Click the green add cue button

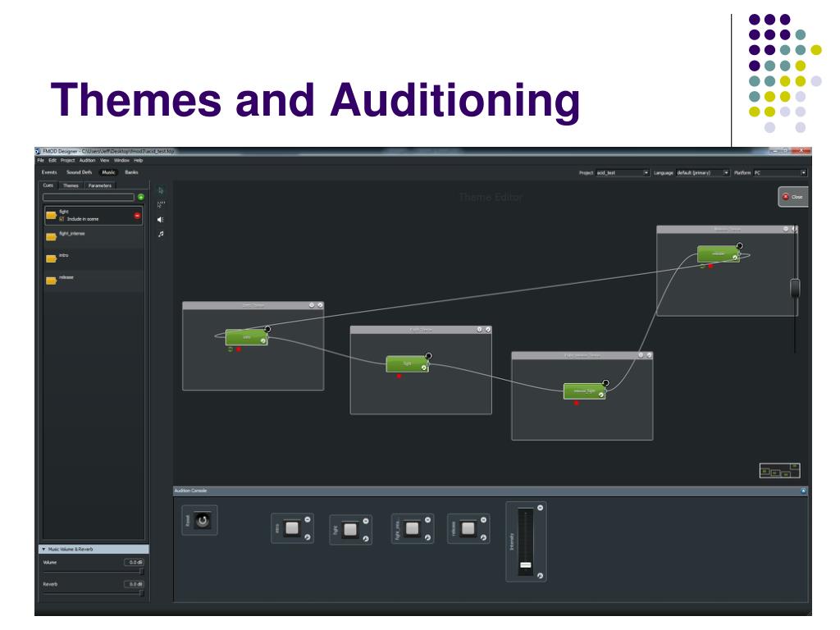click(x=141, y=197)
